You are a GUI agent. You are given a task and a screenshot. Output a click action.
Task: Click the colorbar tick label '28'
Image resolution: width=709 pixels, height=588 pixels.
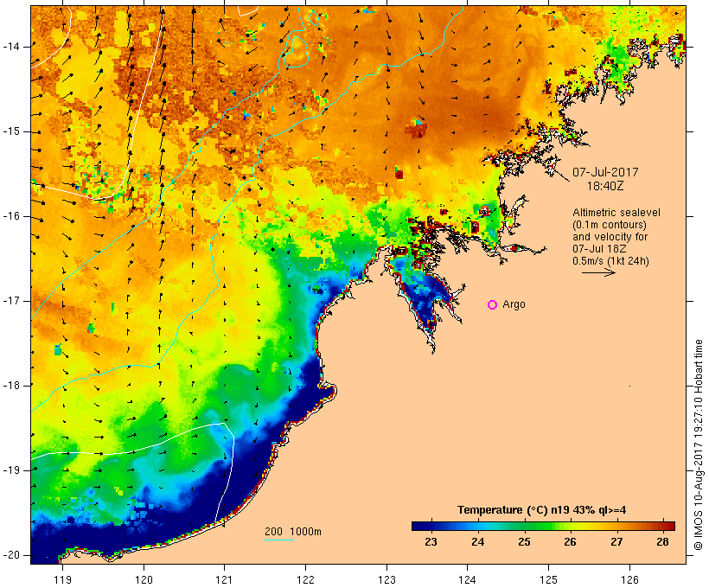(663, 542)
